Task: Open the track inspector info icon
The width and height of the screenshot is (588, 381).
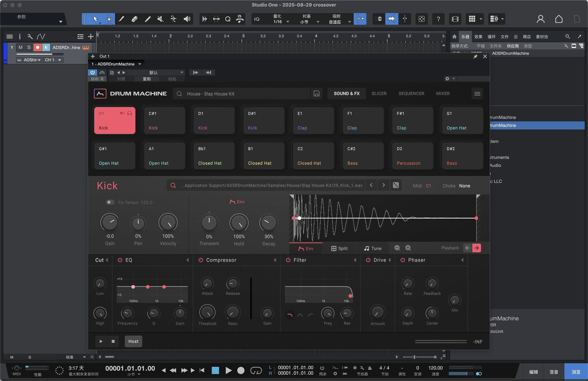Action: [x=20, y=37]
